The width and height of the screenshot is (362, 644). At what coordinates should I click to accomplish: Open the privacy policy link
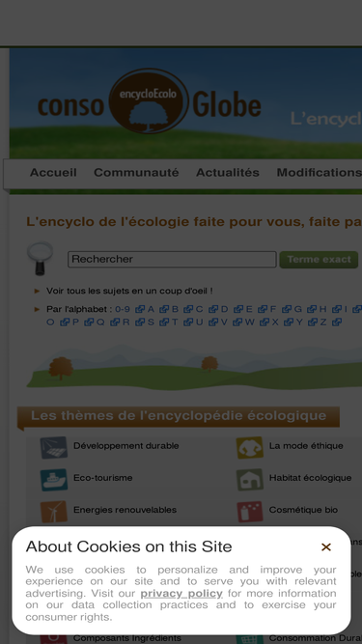coord(181,594)
